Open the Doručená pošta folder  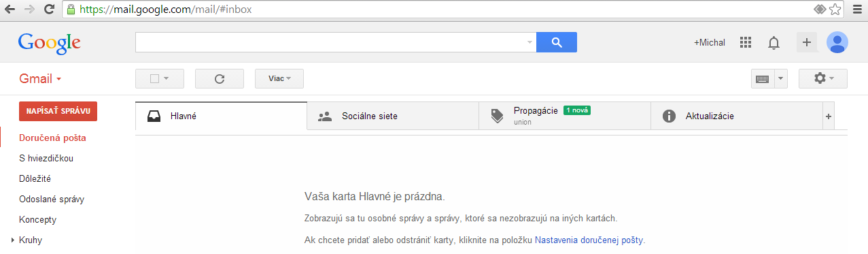[x=52, y=138]
